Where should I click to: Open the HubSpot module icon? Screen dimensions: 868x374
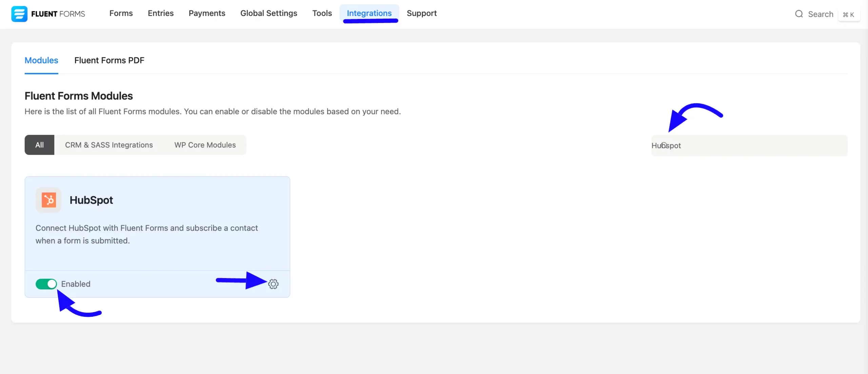[48, 200]
